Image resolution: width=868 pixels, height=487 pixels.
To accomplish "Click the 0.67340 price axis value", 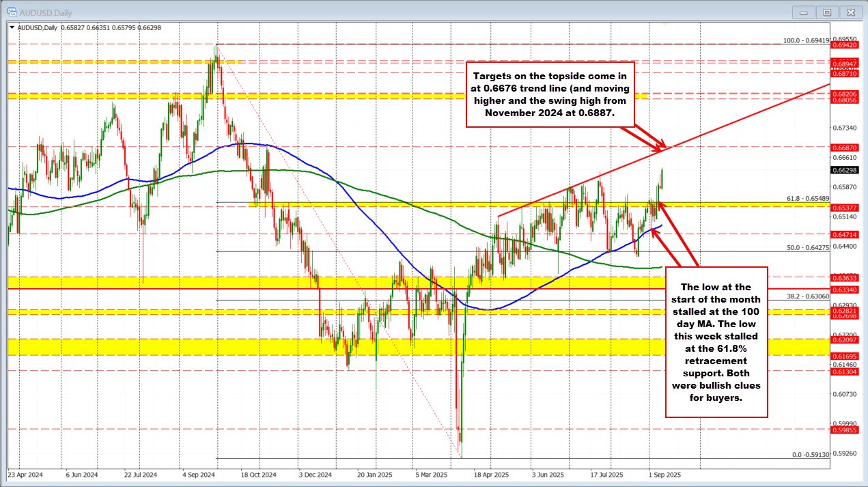I will coord(844,128).
